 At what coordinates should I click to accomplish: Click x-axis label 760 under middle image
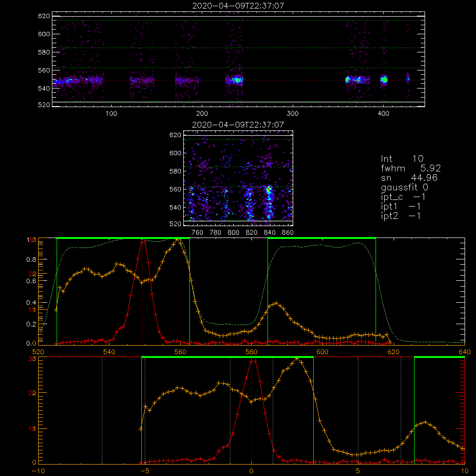[x=198, y=233]
